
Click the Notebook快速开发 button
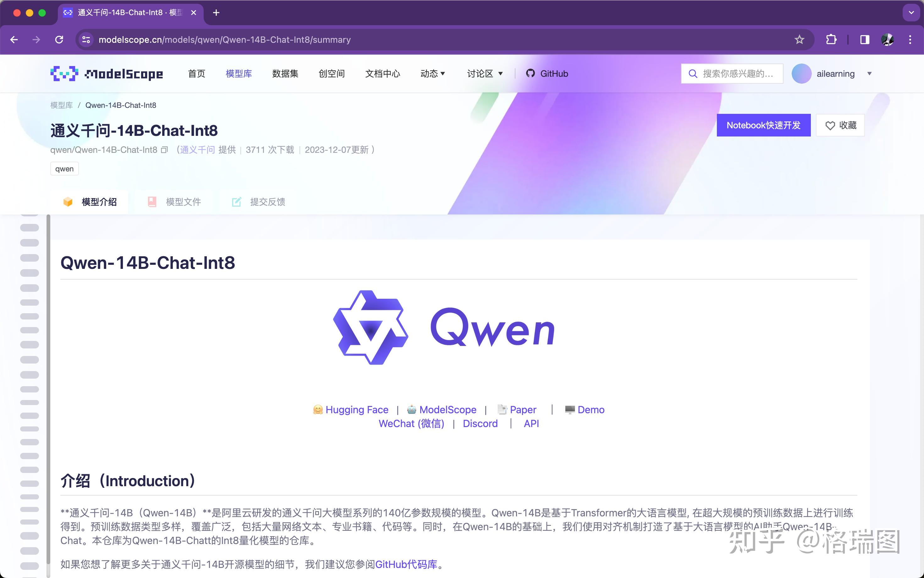point(764,125)
